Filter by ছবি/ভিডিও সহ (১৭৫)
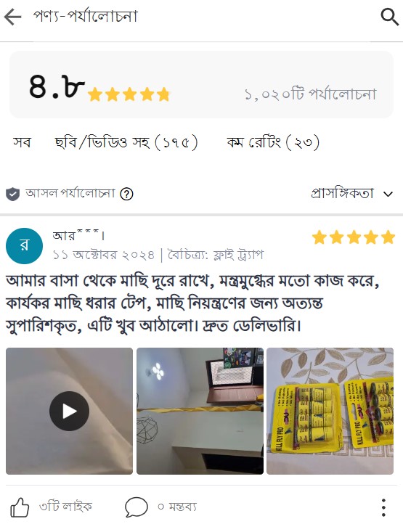This screenshot has width=403, height=532. pos(126,142)
